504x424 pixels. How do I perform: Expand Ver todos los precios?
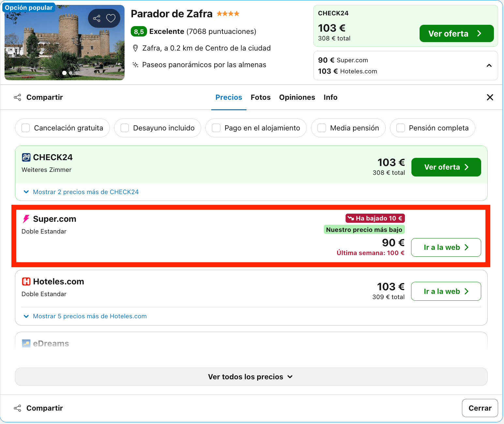point(251,377)
